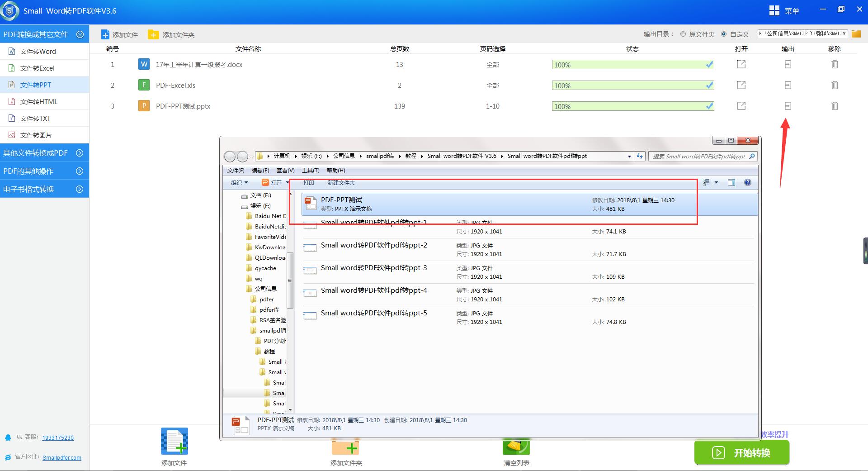Click the 开始转换 button
Screen dimensions: 868x471
point(742,452)
